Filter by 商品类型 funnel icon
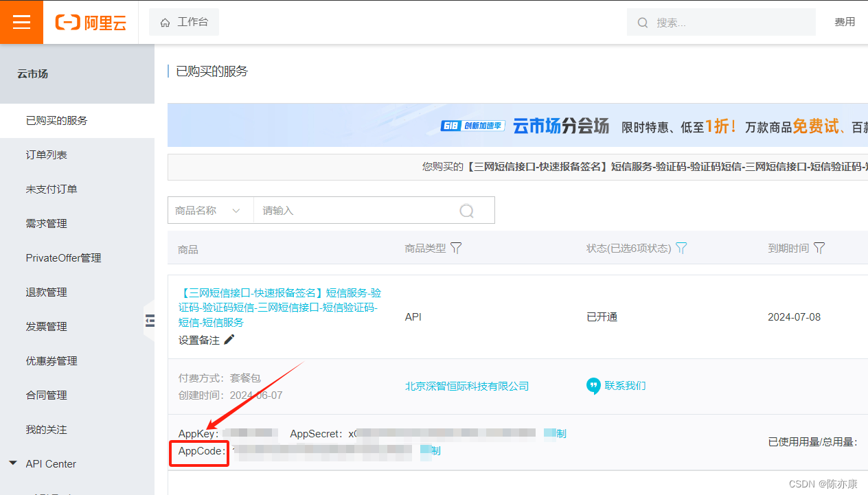The image size is (868, 495). point(456,249)
